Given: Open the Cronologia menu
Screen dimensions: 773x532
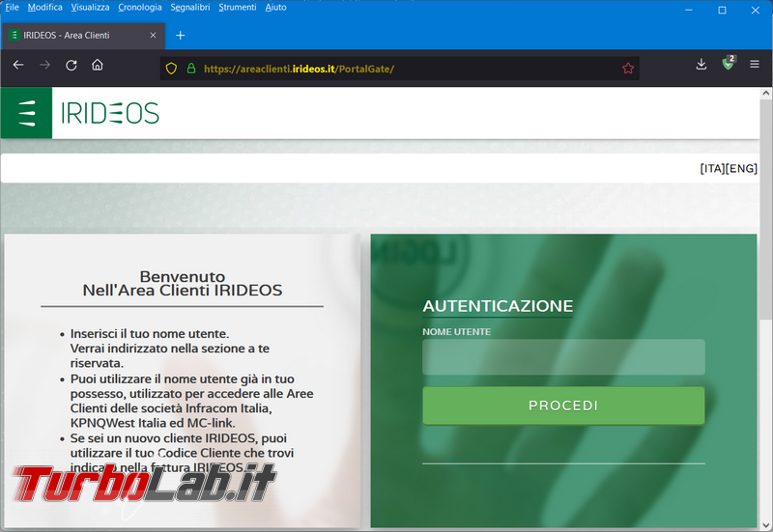Looking at the screenshot, I should [140, 8].
